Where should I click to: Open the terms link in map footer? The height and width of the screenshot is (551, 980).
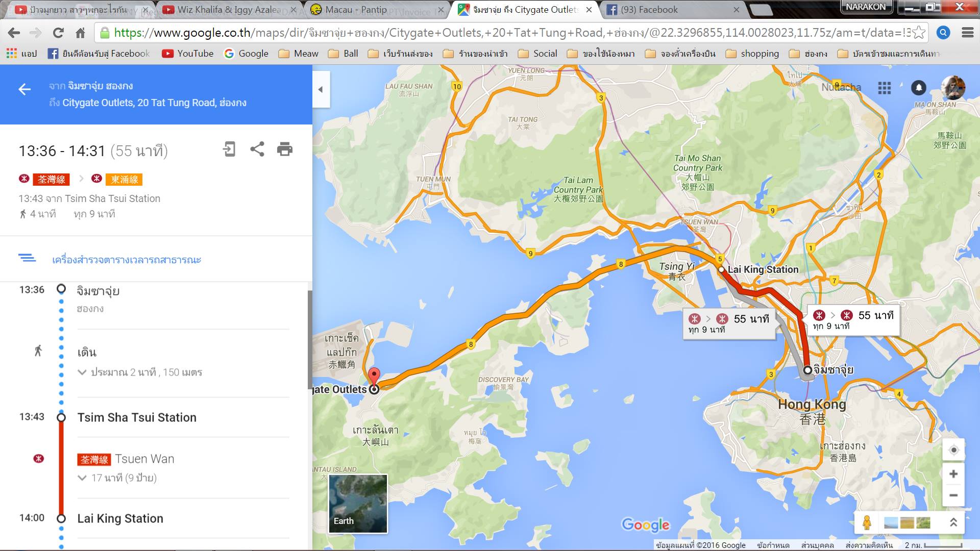pos(773,545)
